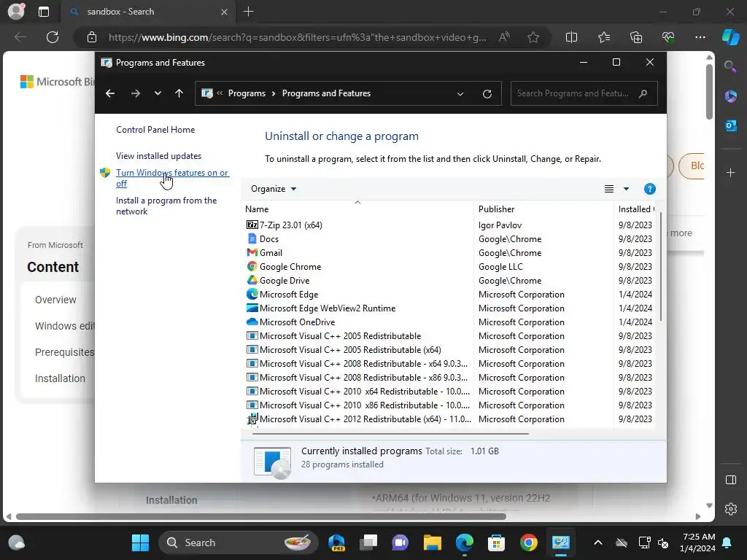Add page to favorites star icon

[x=533, y=37]
